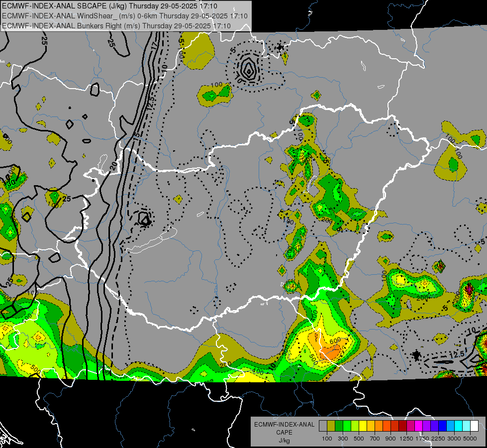
Task: Select the cyan legend swatch
Action: click(459, 426)
